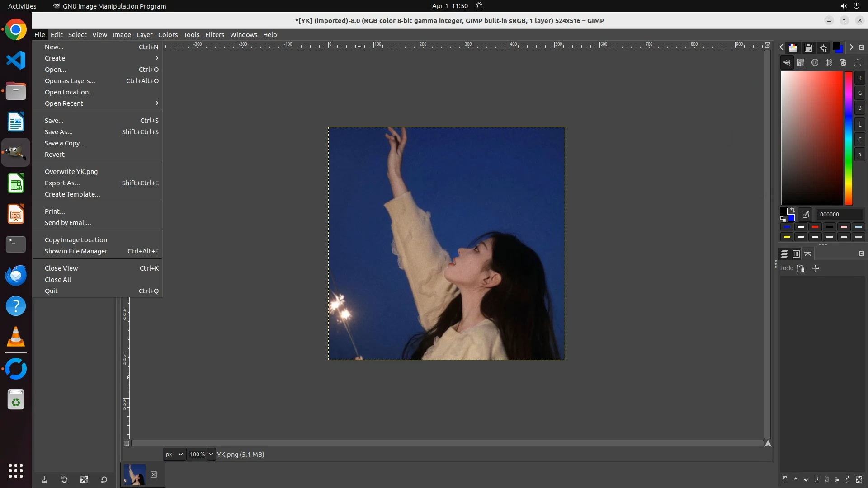Click the Layers tab icon
The width and height of the screenshot is (868, 488).
pos(784,254)
